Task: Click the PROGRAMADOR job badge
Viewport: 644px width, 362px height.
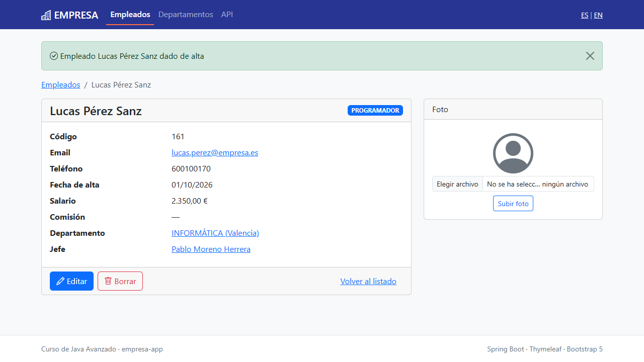Action: 375,111
